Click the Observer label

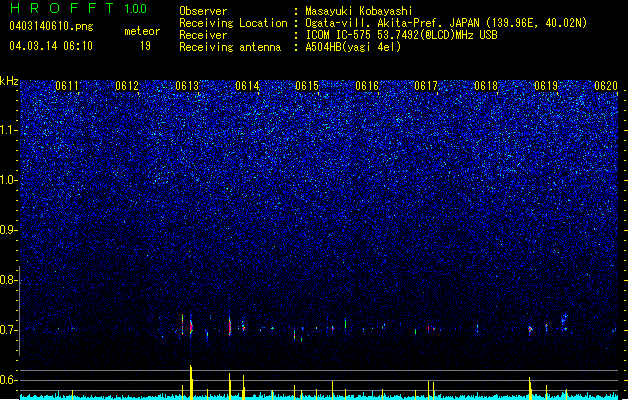203,11
